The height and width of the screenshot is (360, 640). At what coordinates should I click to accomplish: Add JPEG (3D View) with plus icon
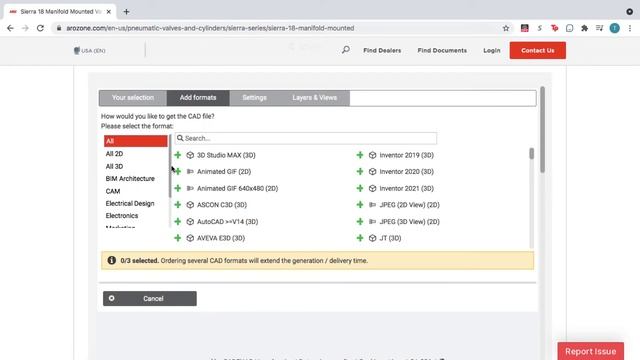(360, 221)
